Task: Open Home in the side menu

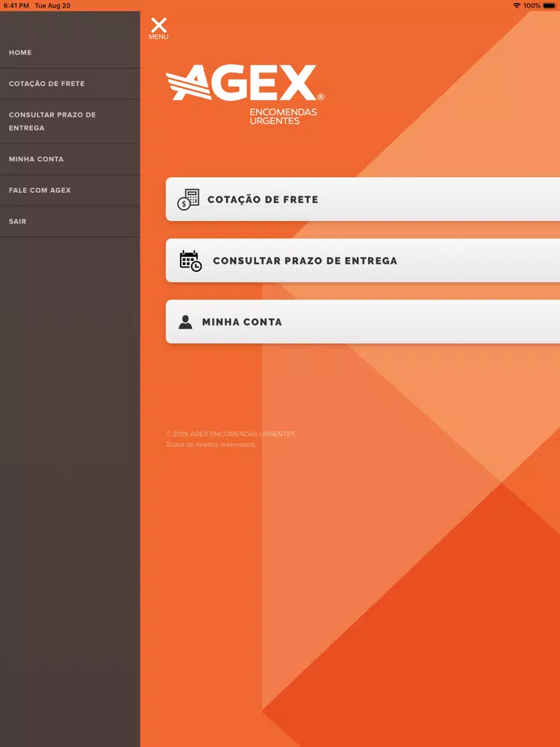Action: coord(70,53)
